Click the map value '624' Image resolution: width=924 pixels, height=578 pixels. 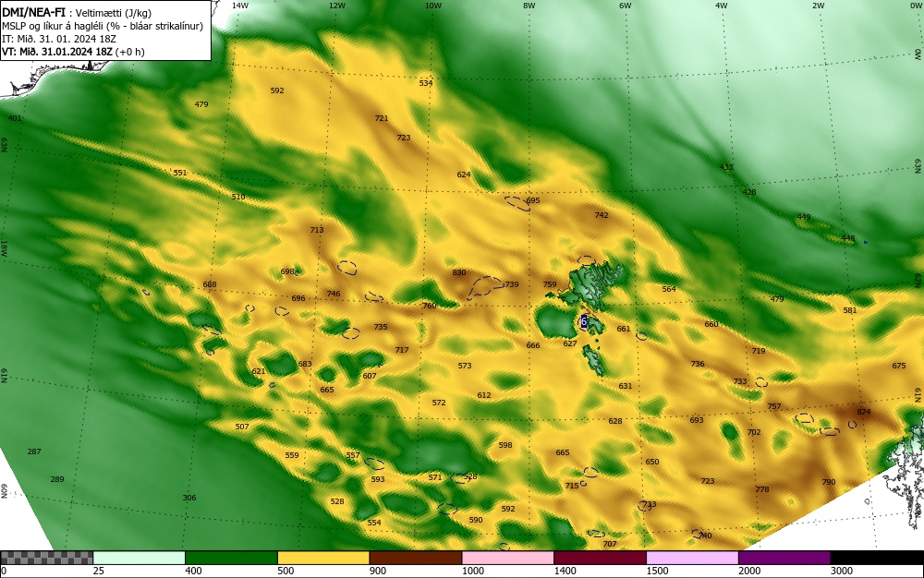[464, 175]
